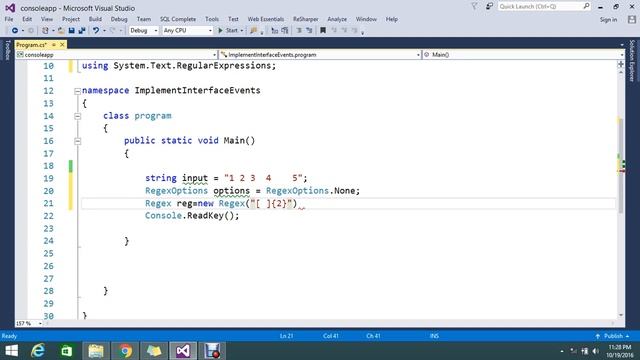Click the Publish button in status bar

pyautogui.click(x=612, y=336)
